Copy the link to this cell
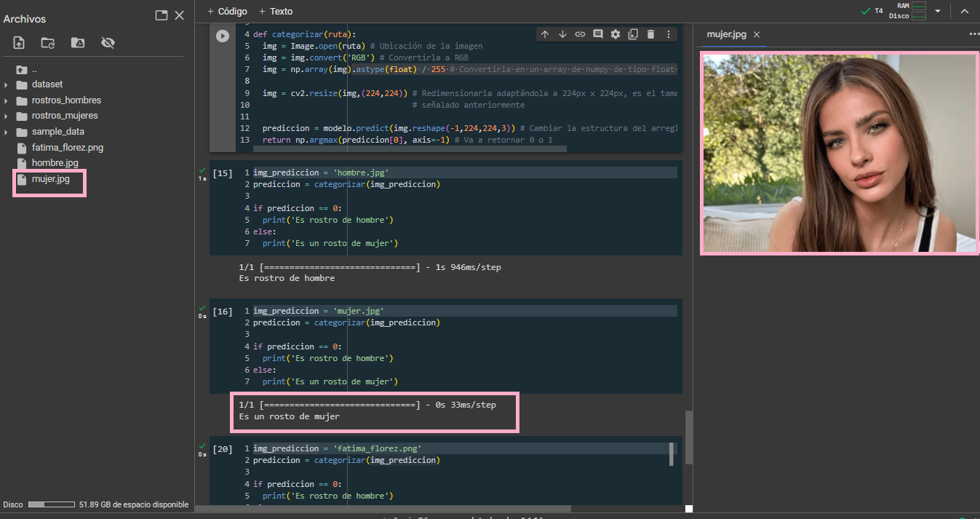980x519 pixels. [580, 34]
